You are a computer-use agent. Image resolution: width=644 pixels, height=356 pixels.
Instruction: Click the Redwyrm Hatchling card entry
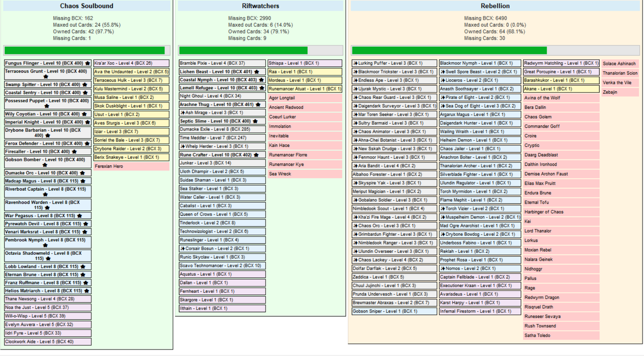click(561, 63)
